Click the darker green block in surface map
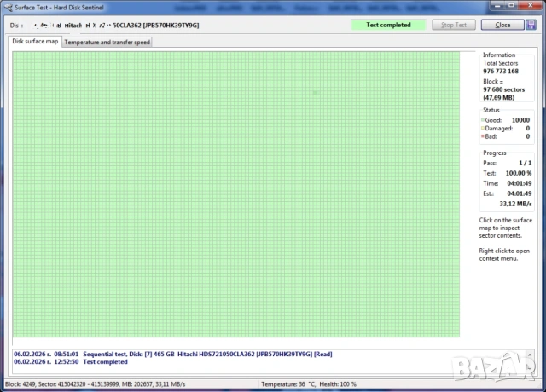Image resolution: width=546 pixels, height=392 pixels. pos(315,92)
